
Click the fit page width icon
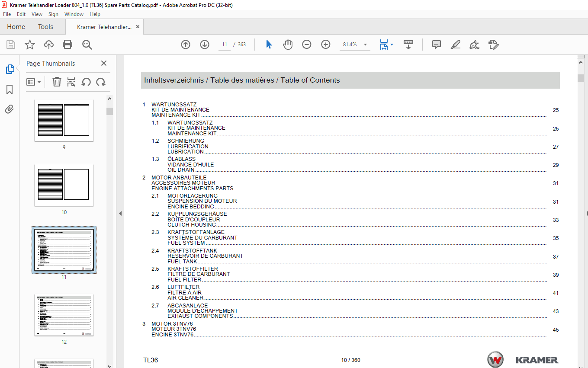pos(384,45)
